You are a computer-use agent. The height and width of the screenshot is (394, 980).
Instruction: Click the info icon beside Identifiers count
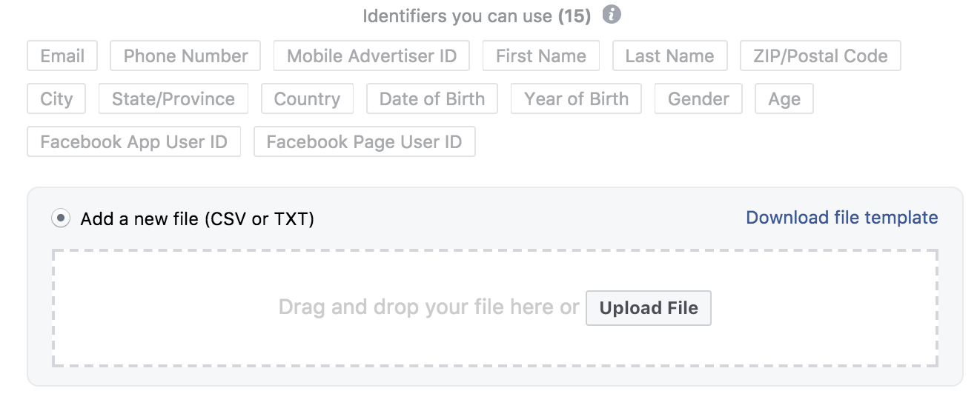pos(611,15)
